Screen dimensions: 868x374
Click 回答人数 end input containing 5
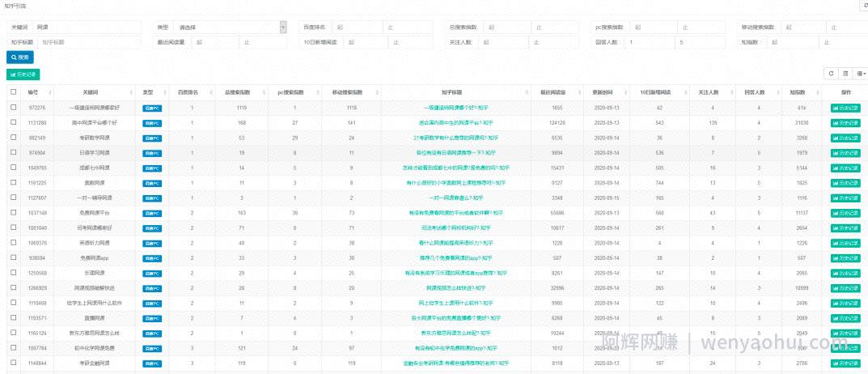pyautogui.click(x=701, y=42)
